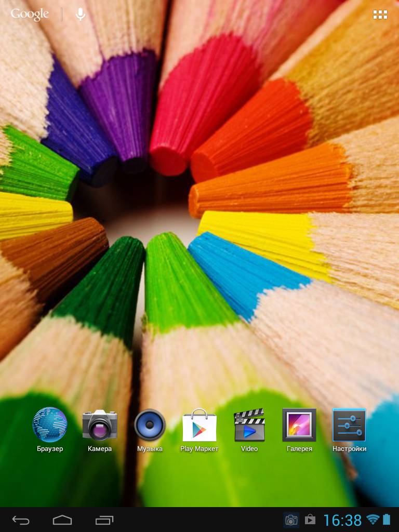This screenshot has width=399, height=532.
Task: Tap the Play Store notification icon
Action: pos(310,520)
